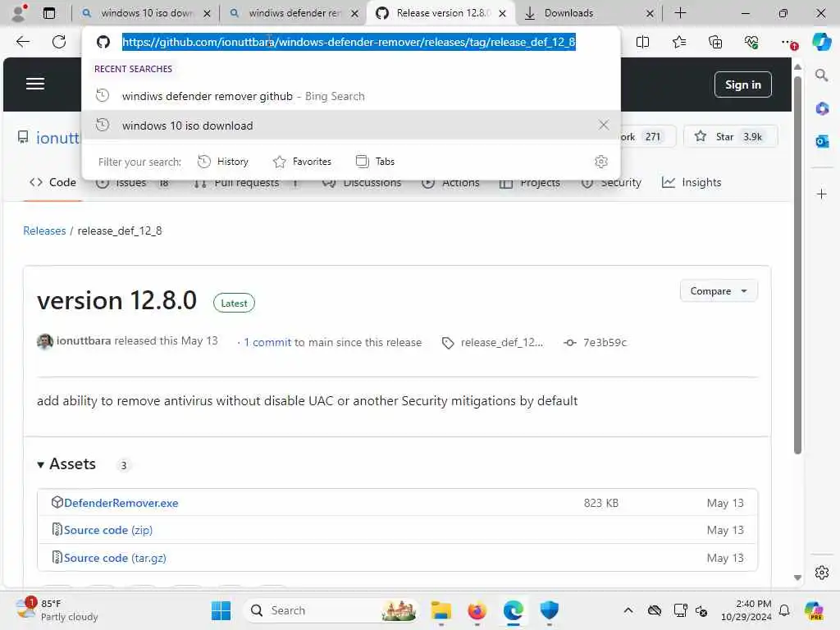
Task: Open '1 commit' link
Action: [268, 342]
